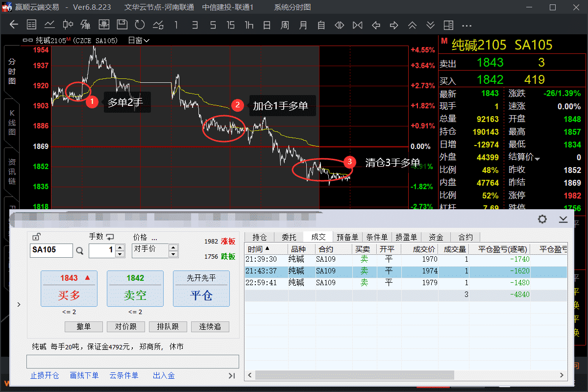Viewport: 588px width, 392px height.
Task: Click the 买多 buy long button
Action: (69, 289)
